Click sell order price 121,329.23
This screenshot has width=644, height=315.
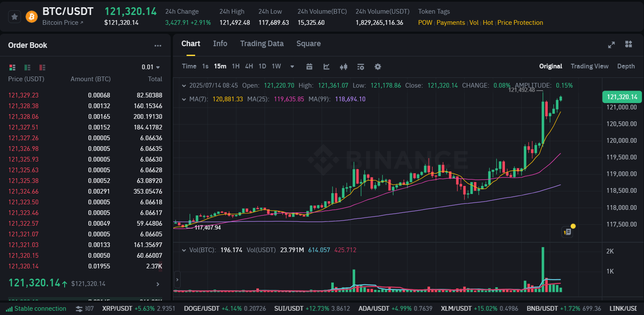point(24,95)
